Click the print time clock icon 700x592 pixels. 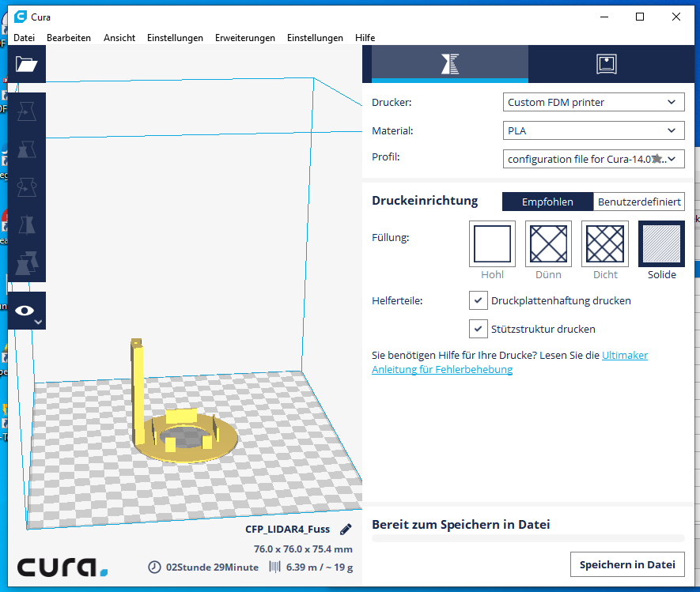point(154,567)
